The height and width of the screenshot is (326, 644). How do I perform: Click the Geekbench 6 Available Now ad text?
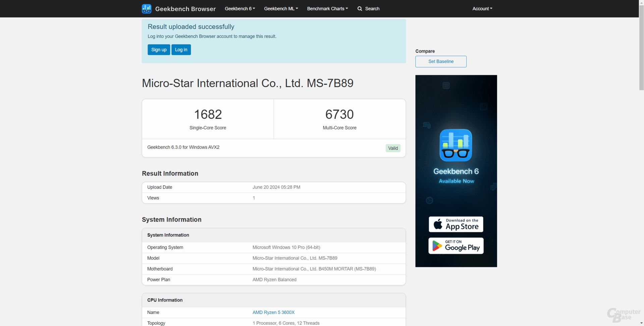456,176
